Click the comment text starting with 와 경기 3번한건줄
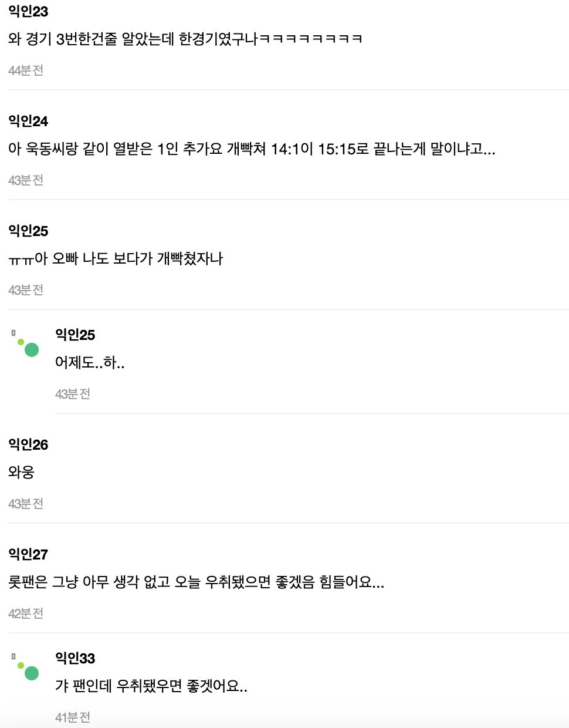This screenshot has width=569, height=728. [185, 39]
